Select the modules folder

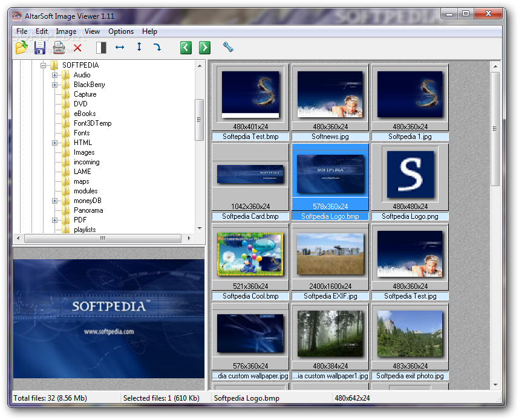tap(86, 191)
